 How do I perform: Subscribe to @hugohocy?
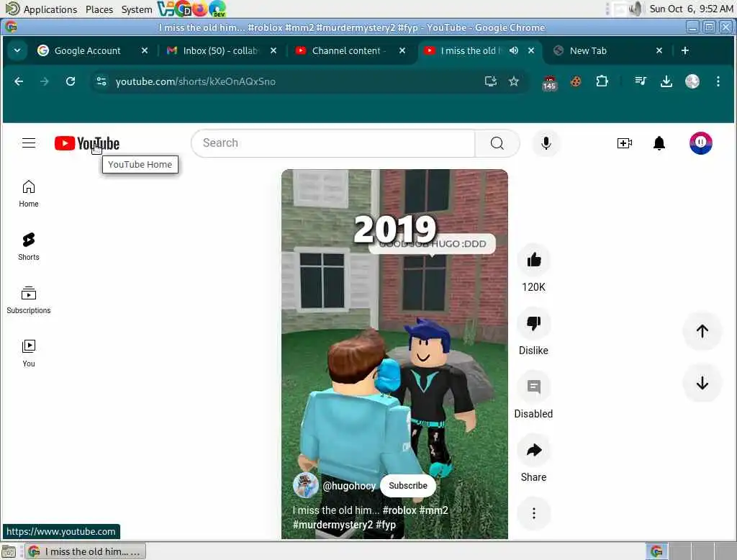click(x=407, y=485)
